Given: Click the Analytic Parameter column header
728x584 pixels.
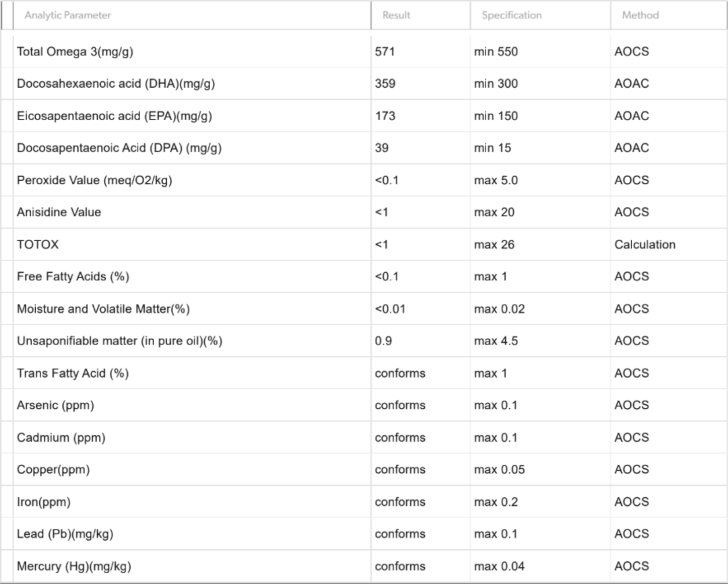Looking at the screenshot, I should click(x=68, y=15).
